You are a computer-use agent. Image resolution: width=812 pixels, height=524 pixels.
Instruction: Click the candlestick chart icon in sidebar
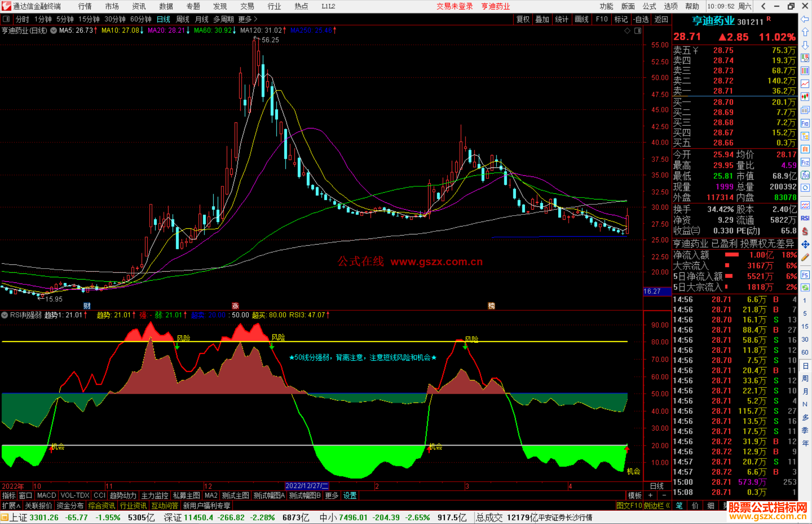(805, 97)
